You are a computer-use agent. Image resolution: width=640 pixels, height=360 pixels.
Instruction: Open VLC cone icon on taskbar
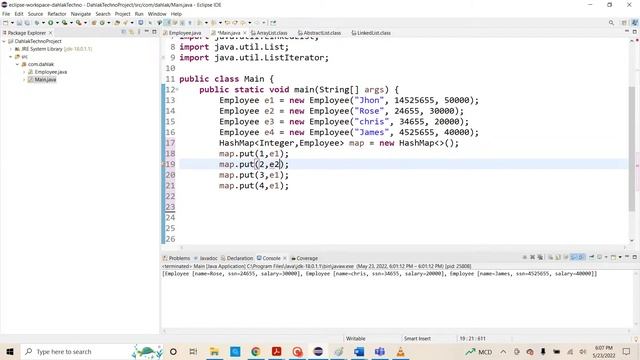400,351
